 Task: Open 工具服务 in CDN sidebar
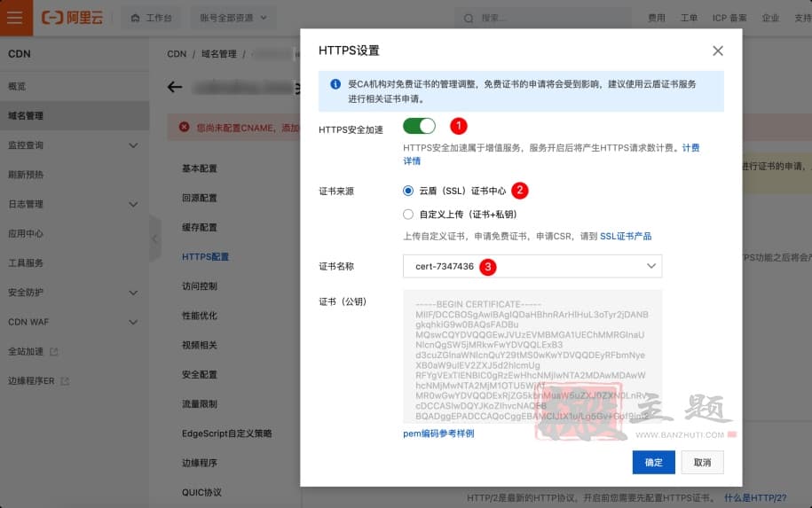(26, 263)
